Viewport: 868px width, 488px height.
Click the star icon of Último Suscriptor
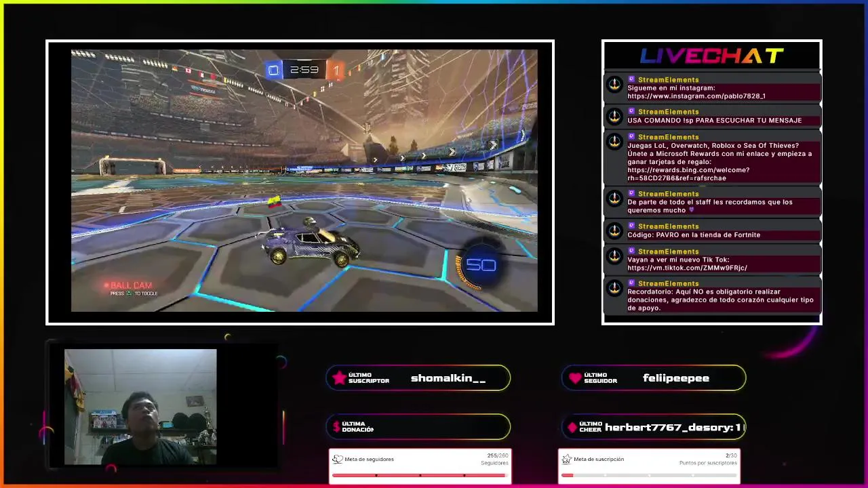tap(339, 378)
